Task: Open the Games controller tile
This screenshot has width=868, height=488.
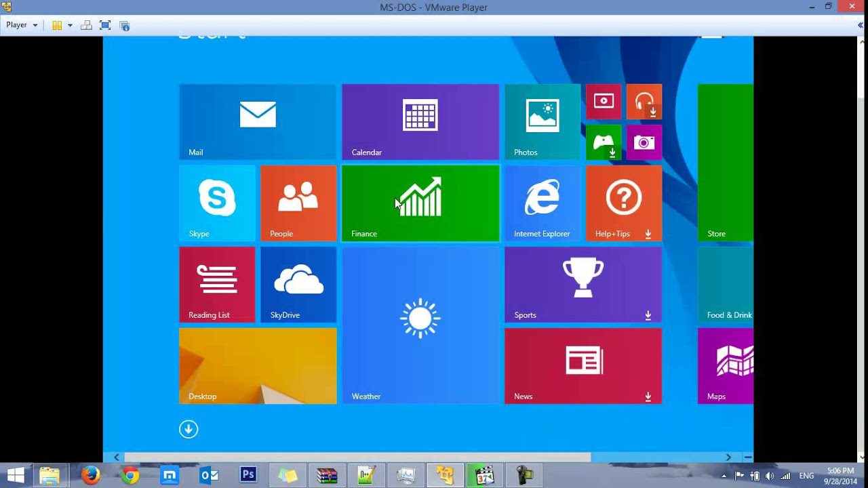Action: click(x=604, y=142)
